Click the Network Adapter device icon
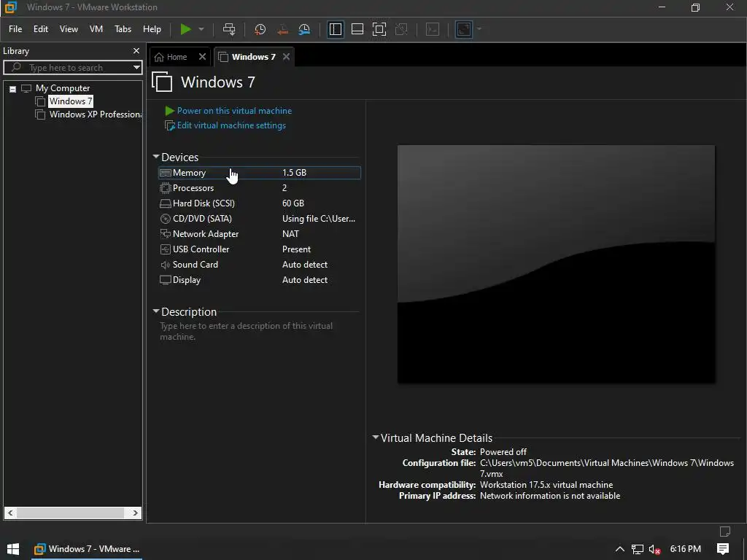Screen dimensions: 747x560 (166, 234)
